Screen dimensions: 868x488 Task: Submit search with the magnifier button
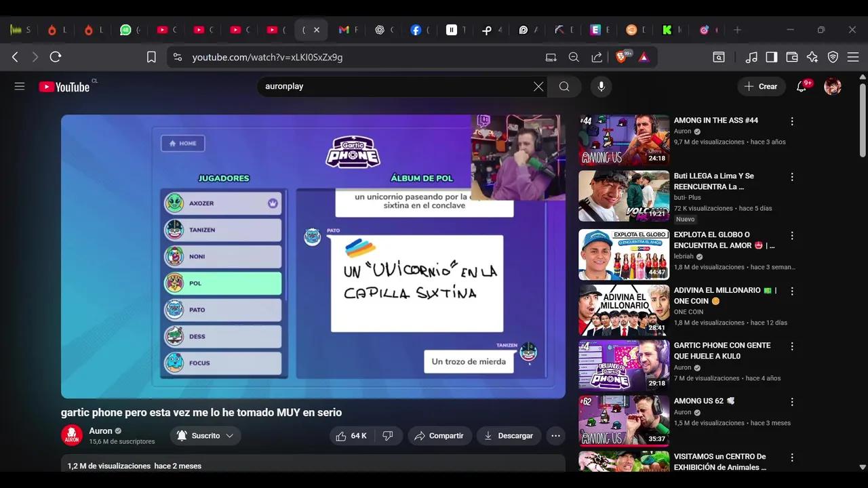tap(564, 86)
